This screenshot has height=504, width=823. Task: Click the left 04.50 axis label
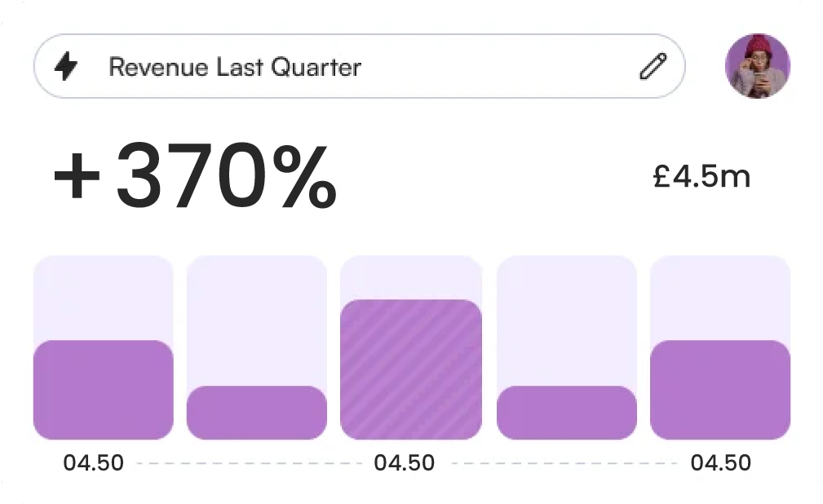pos(94,463)
